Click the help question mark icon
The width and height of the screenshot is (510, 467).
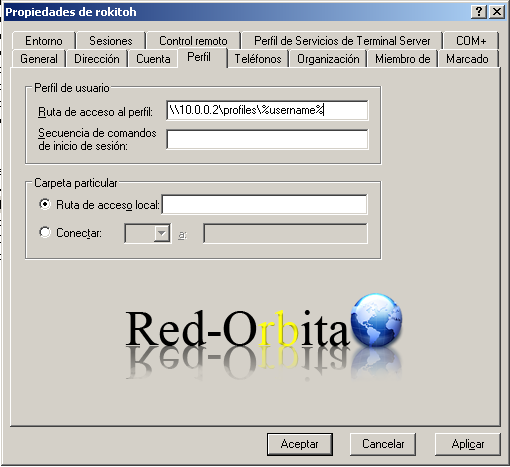[479, 12]
